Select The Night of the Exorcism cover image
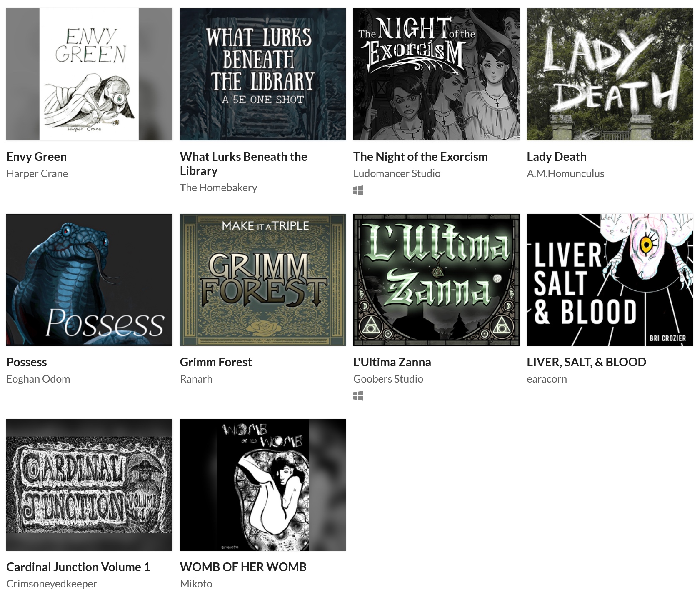 (x=436, y=74)
